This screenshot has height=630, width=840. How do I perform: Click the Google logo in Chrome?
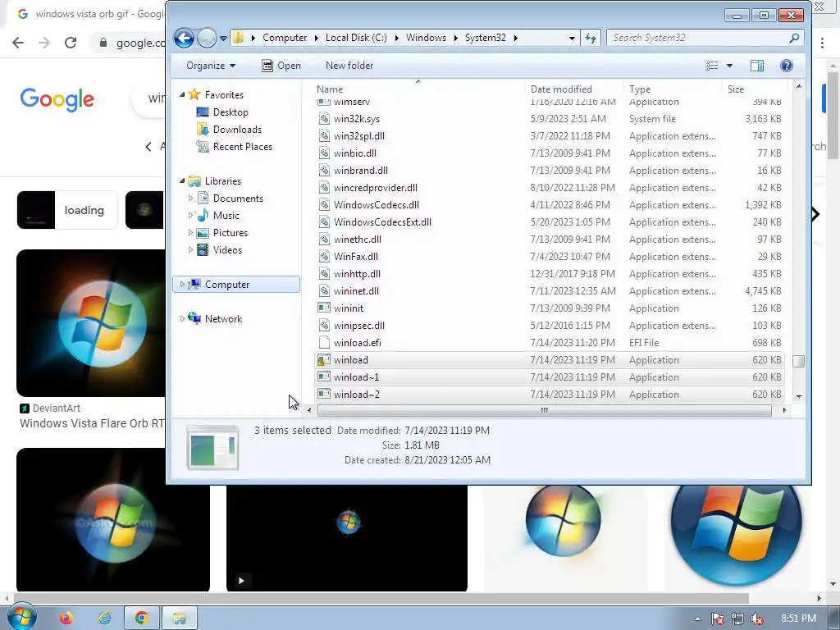tap(57, 99)
